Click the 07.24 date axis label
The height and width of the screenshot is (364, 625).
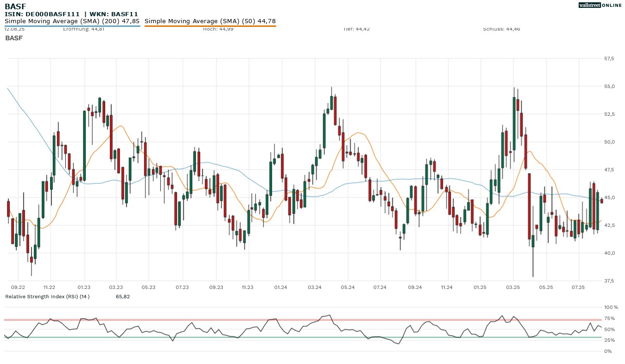tap(379, 288)
